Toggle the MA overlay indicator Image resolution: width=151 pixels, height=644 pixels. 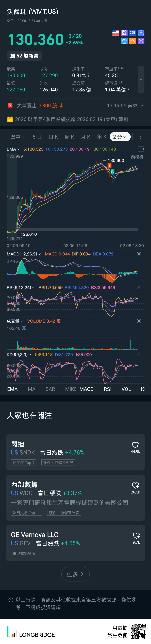[x=32, y=389]
